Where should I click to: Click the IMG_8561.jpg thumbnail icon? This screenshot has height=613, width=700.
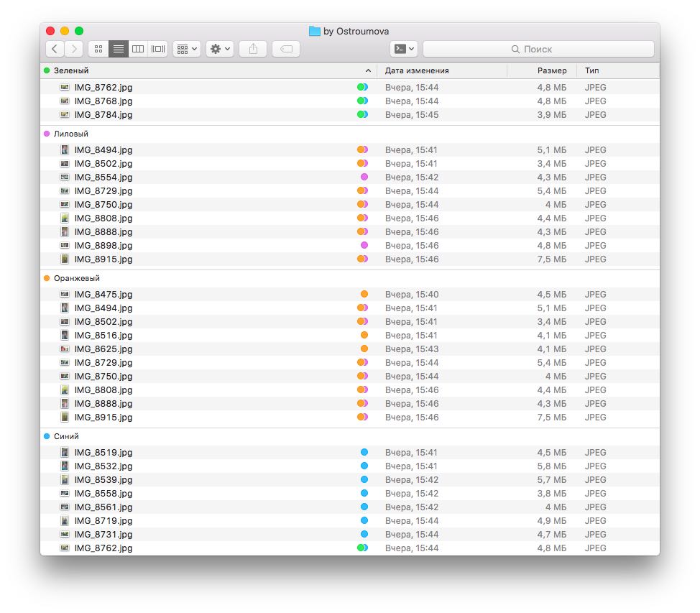[65, 507]
